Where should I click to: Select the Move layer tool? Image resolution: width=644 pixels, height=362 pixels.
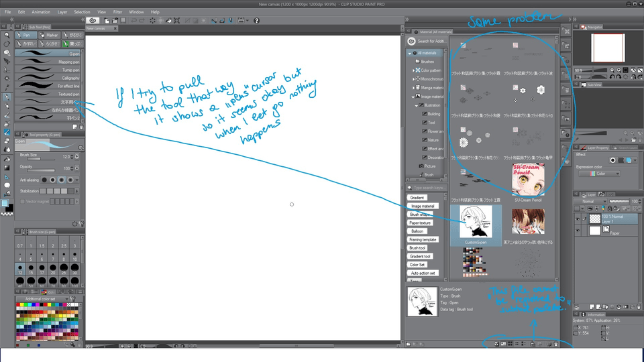click(7, 61)
